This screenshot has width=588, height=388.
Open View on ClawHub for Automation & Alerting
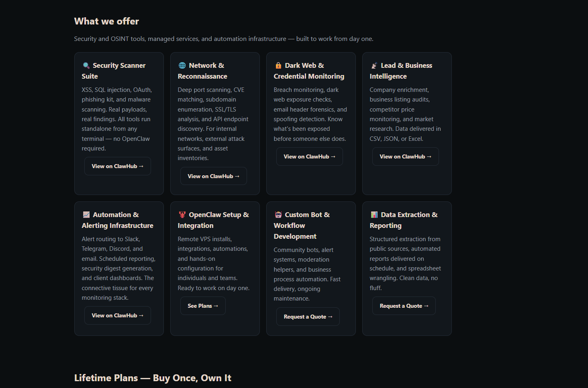coord(117,315)
